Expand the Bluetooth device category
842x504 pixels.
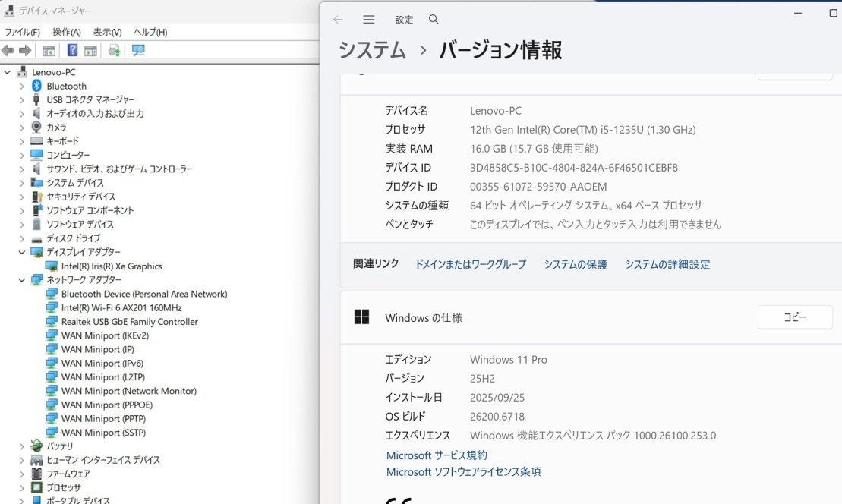click(22, 86)
